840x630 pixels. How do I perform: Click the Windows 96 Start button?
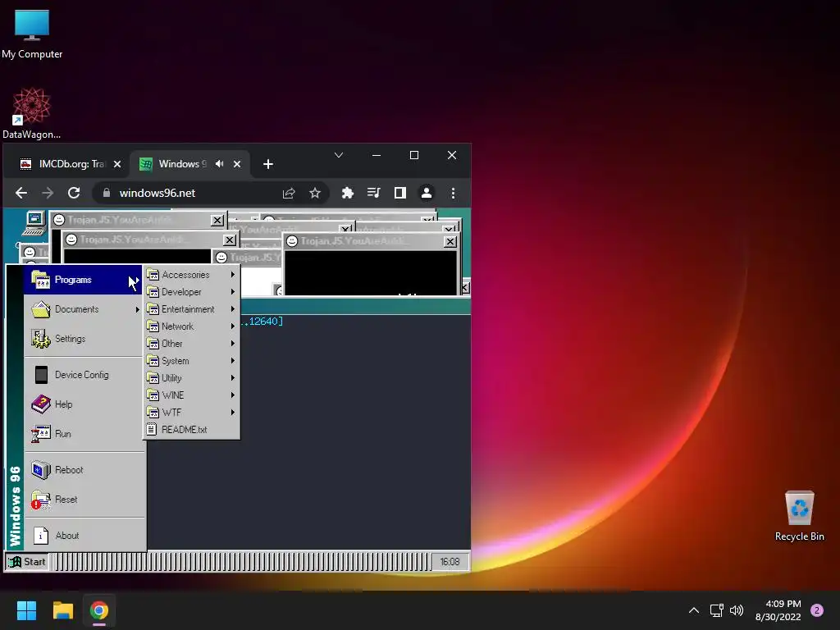[x=27, y=561]
